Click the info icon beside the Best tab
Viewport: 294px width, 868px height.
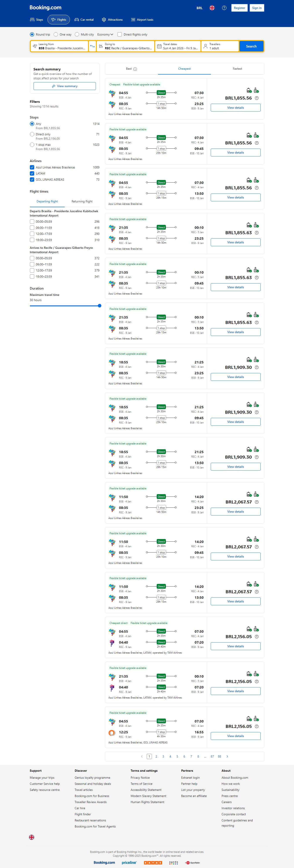[x=135, y=69]
